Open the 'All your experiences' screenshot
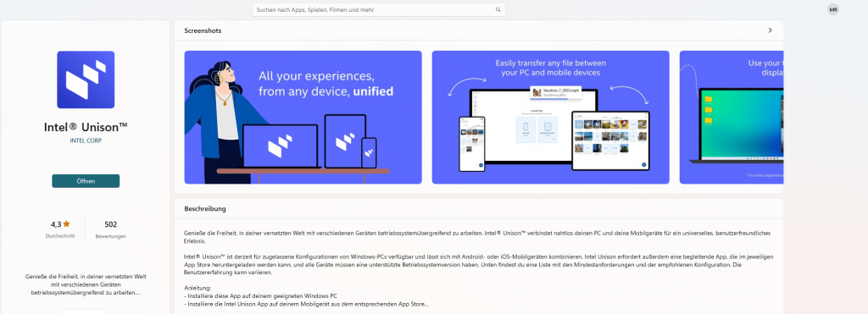 pos(303,117)
